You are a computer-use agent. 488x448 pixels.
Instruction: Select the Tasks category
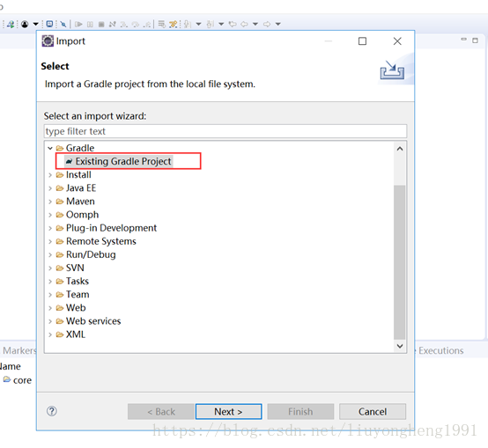[x=78, y=281]
